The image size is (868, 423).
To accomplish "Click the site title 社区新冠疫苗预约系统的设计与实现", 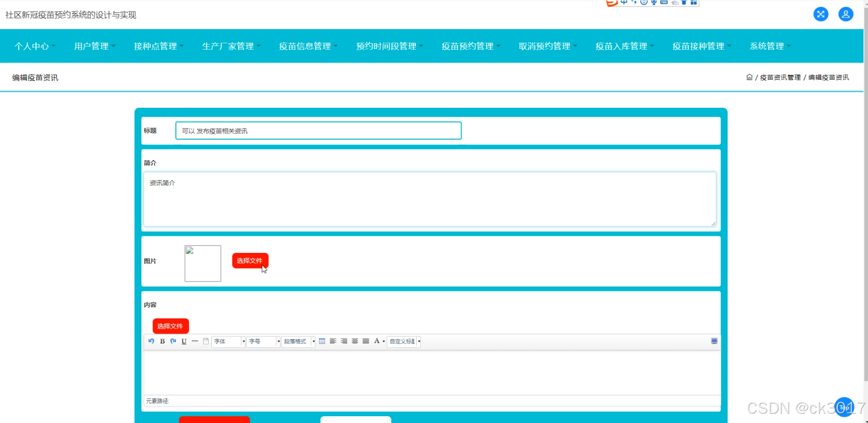I will pos(71,15).
